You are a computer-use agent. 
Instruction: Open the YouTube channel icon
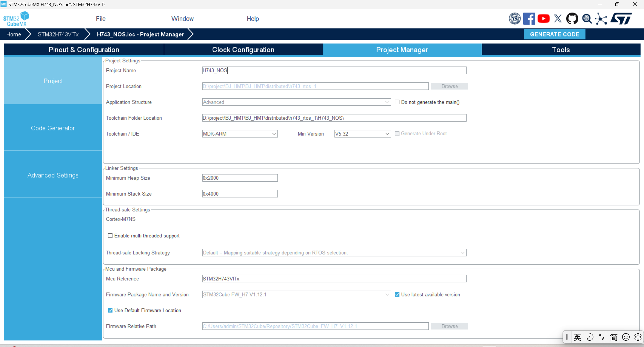coord(543,19)
